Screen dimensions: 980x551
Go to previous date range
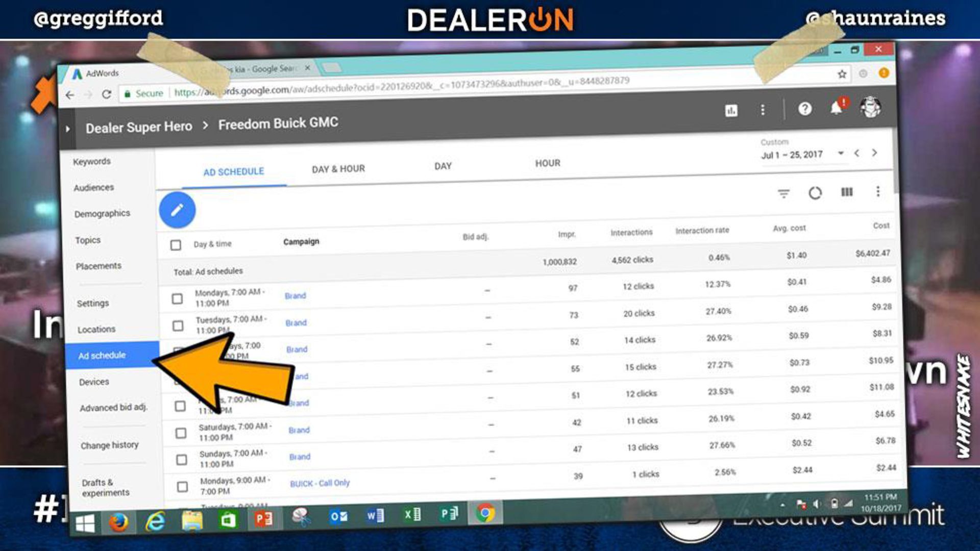point(857,153)
